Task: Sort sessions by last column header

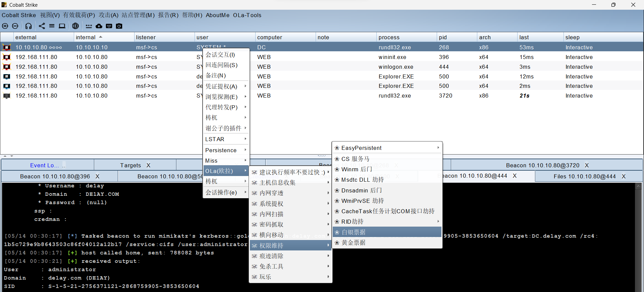Action: 540,37
